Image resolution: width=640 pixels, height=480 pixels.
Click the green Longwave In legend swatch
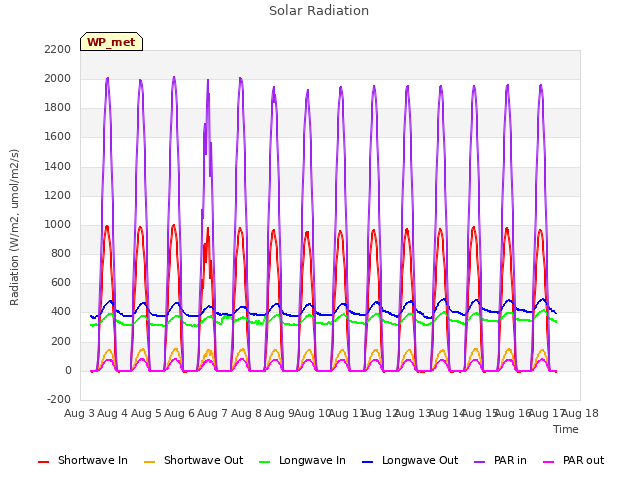[x=265, y=462]
